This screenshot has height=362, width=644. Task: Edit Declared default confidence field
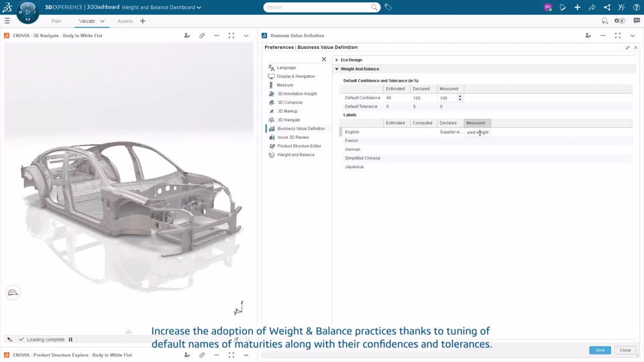coord(423,98)
